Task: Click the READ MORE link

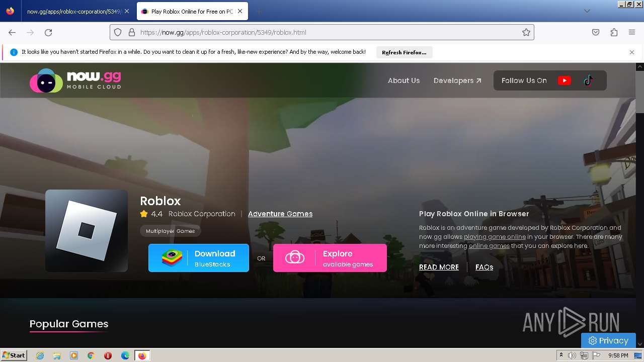Action: coord(439,267)
